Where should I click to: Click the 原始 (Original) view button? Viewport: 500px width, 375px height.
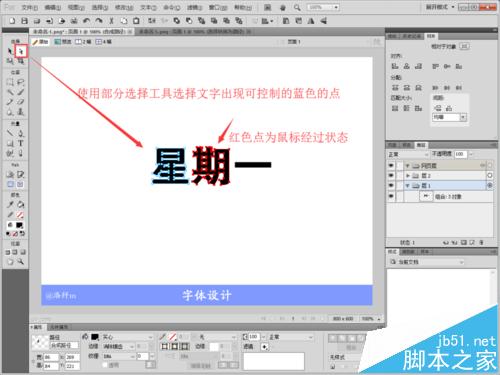click(40, 42)
